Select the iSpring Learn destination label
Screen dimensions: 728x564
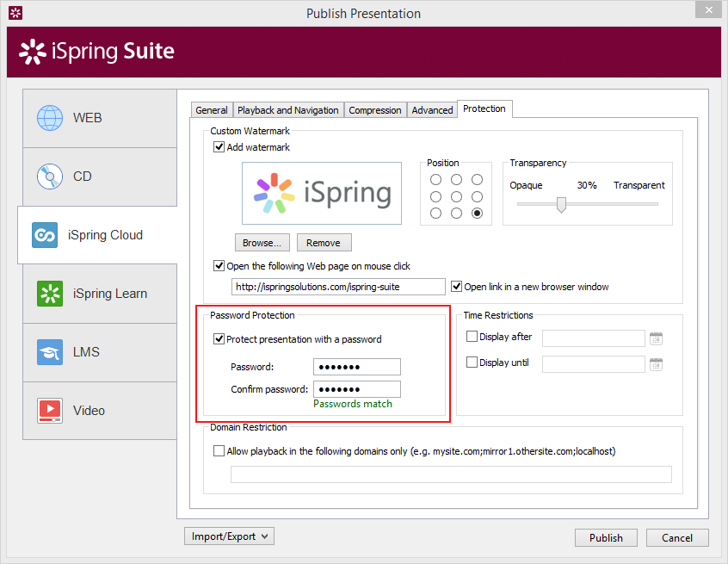point(110,294)
